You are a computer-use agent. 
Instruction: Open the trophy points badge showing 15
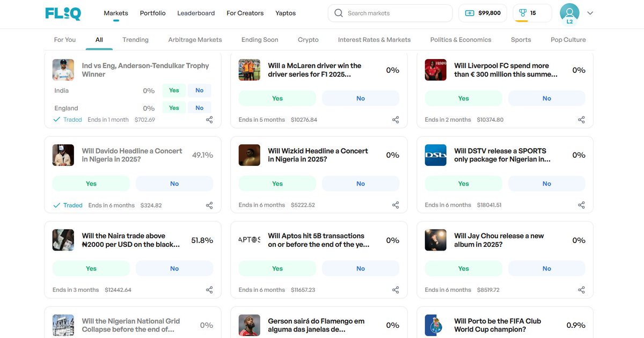tap(532, 13)
